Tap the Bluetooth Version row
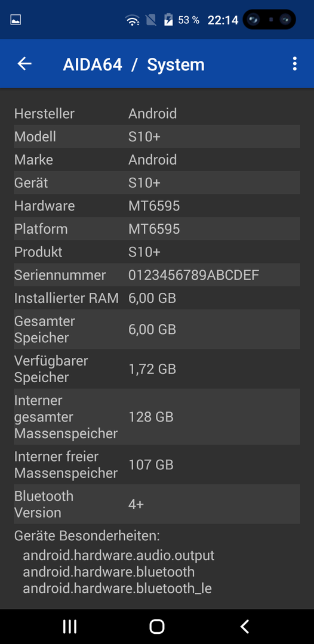 pyautogui.click(x=157, y=504)
